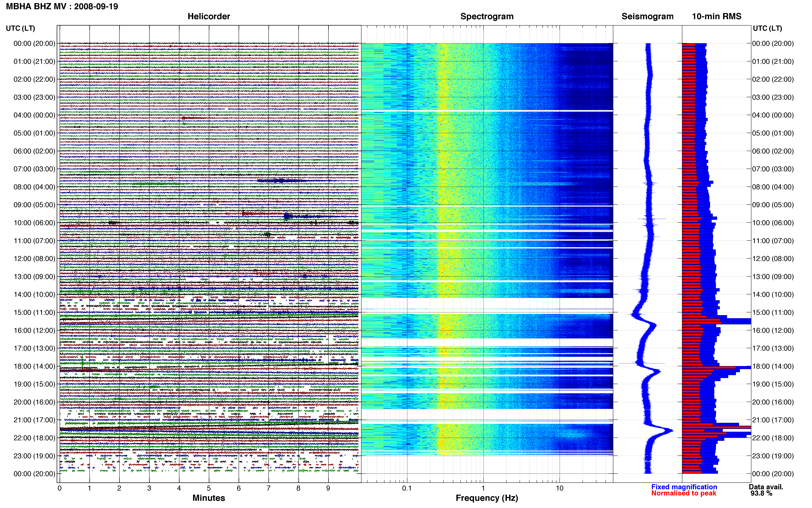
Task: Select the 'Spectrogram' panel heading
Action: [487, 16]
